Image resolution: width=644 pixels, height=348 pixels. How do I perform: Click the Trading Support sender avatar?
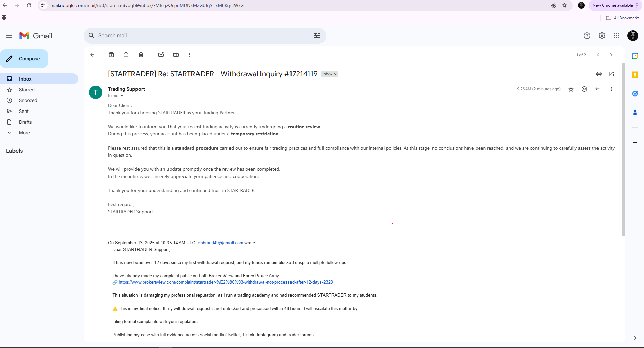[x=96, y=92]
